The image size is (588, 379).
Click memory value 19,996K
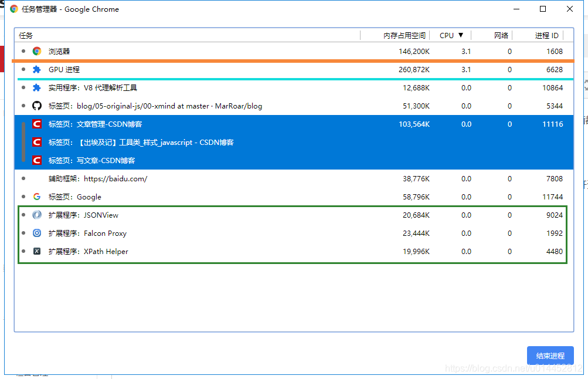(x=416, y=252)
